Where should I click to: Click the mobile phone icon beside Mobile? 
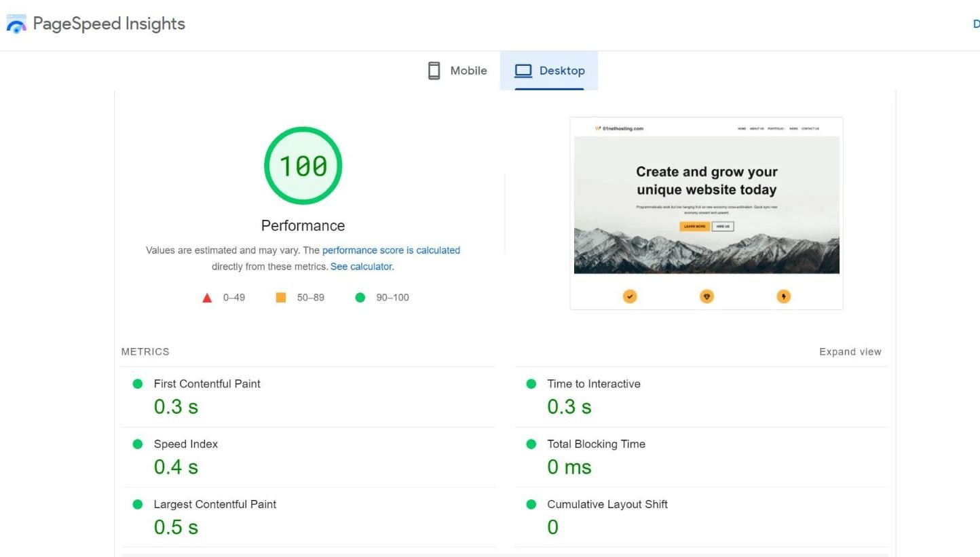coord(433,70)
